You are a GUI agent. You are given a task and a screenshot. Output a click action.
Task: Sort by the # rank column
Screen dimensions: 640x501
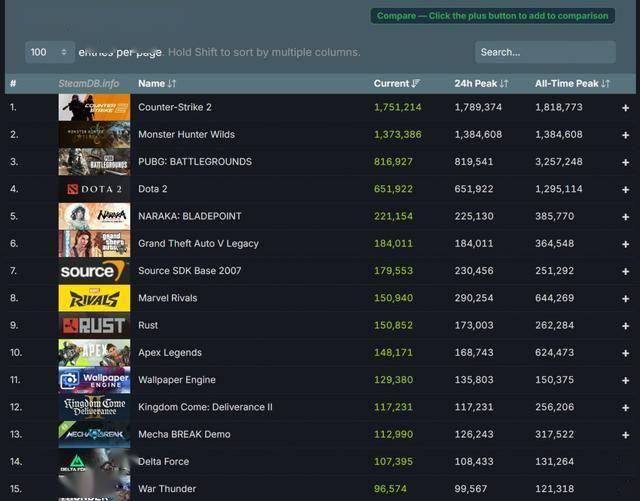point(13,83)
